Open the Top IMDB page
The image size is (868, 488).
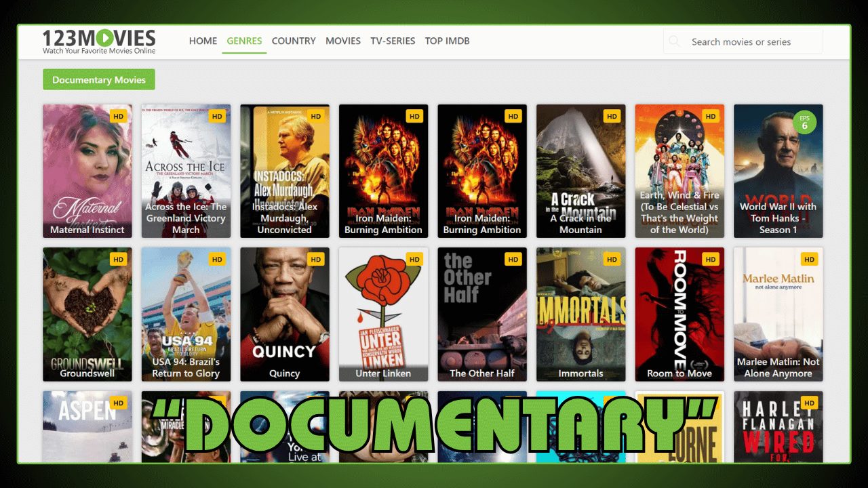click(x=448, y=41)
